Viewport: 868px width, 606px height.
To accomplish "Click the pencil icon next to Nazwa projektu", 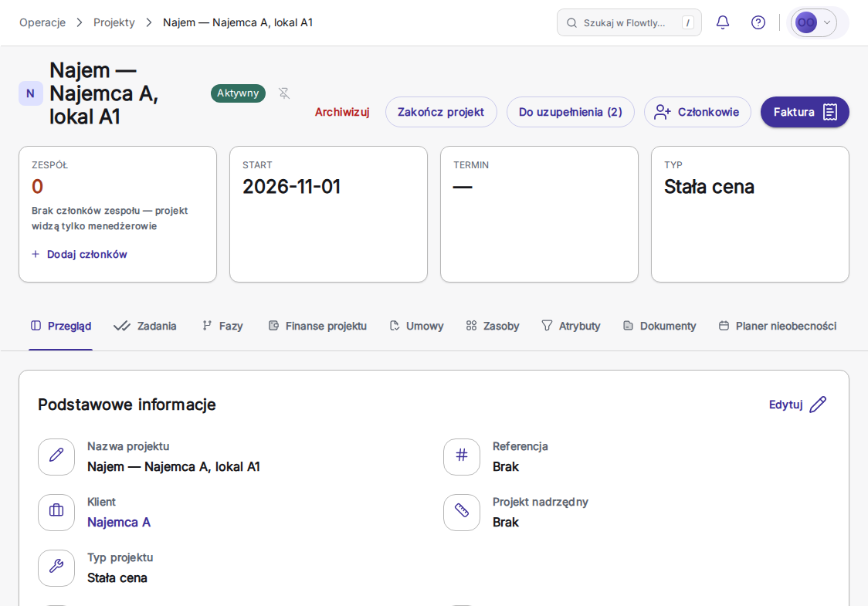I will click(56, 456).
